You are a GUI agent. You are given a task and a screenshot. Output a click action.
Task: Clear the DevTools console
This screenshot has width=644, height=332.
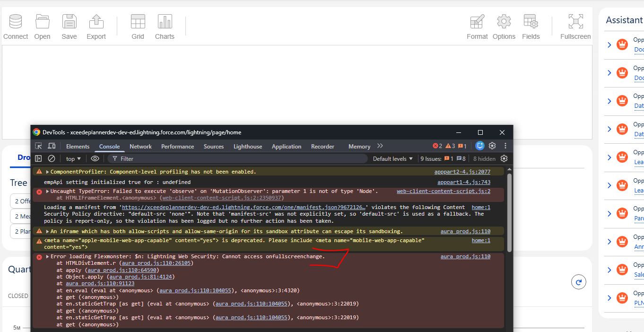(52, 159)
